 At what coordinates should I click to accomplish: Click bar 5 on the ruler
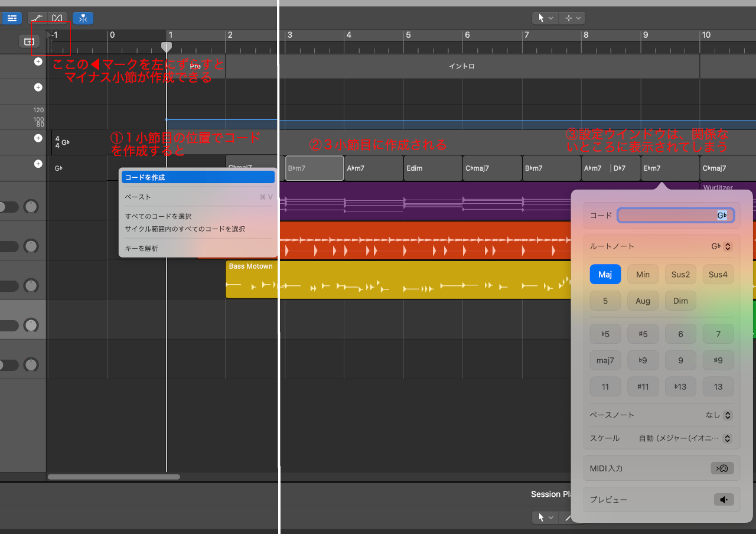pos(408,35)
